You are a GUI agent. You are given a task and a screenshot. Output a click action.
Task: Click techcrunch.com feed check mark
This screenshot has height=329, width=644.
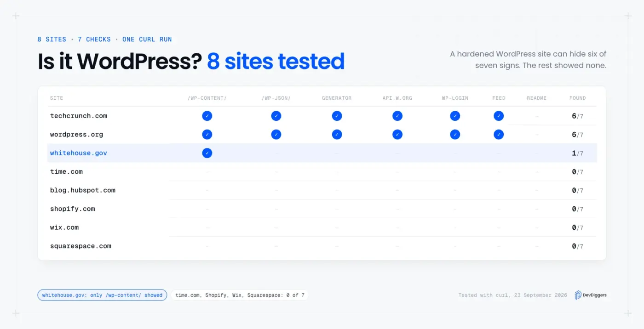(x=499, y=116)
